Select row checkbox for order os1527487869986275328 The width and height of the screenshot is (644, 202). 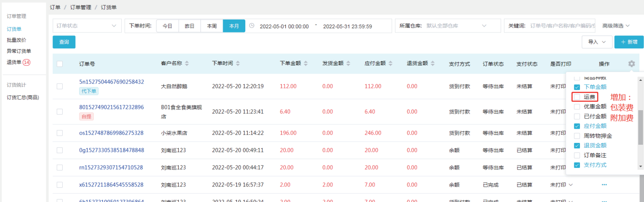pyautogui.click(x=60, y=133)
